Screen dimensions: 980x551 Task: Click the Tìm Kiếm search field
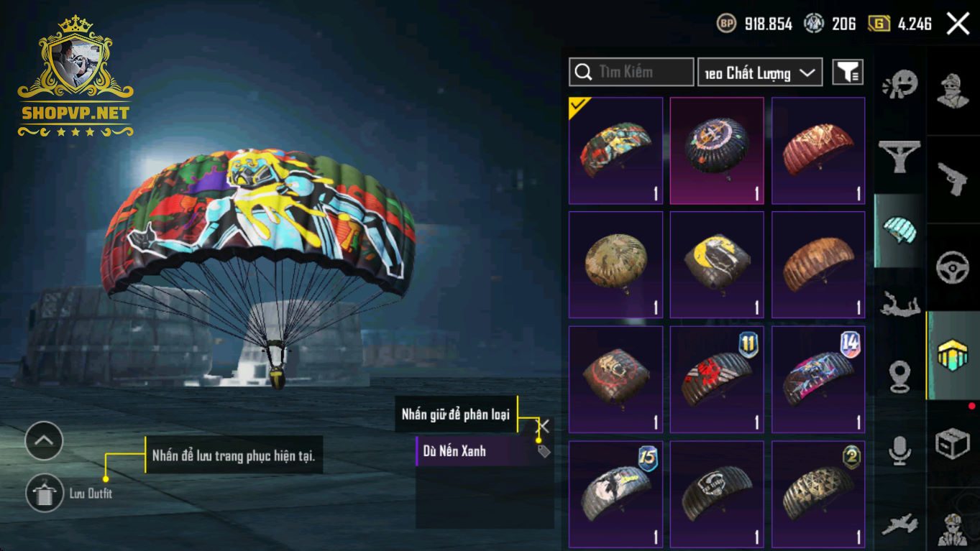click(631, 72)
